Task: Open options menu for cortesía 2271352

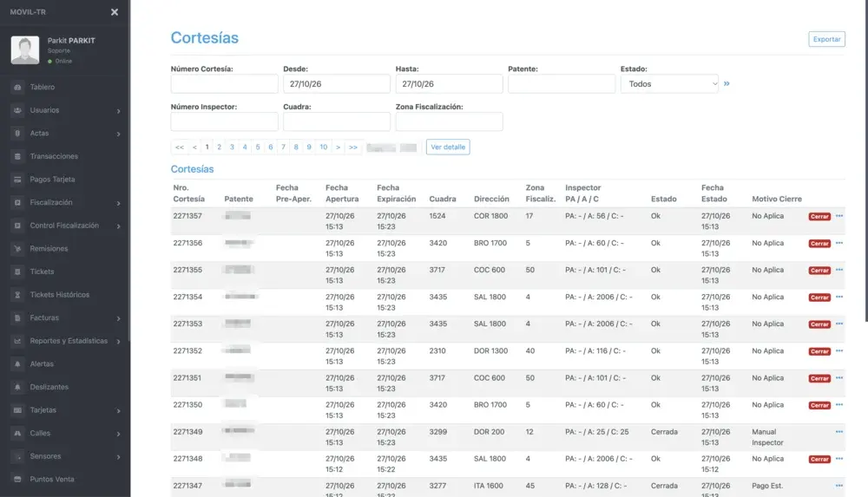Action: tap(839, 351)
